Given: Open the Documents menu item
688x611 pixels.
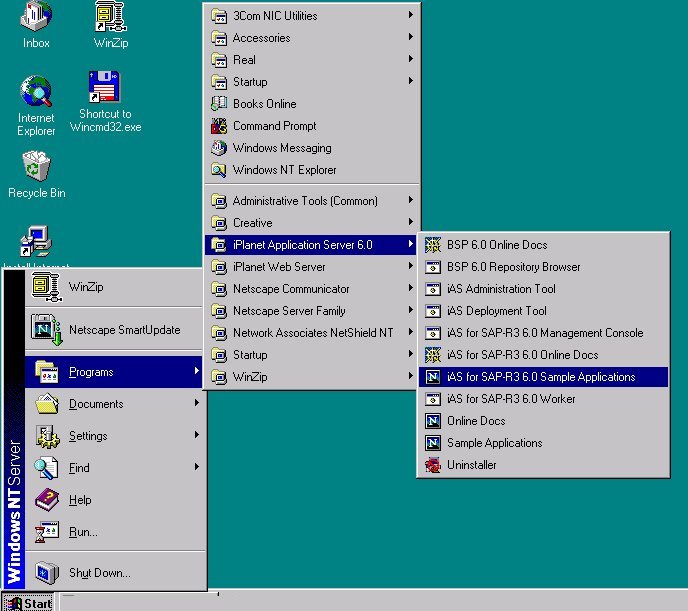Looking at the screenshot, I should [x=114, y=404].
